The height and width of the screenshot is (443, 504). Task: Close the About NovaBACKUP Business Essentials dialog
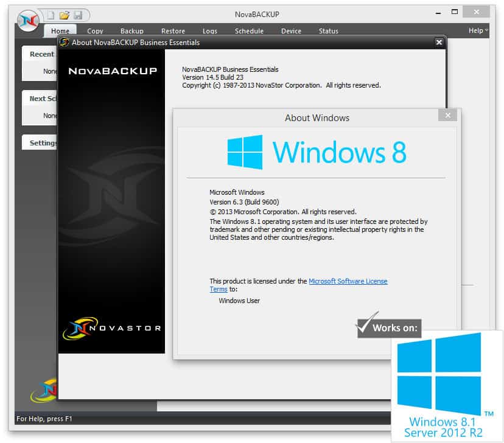439,43
